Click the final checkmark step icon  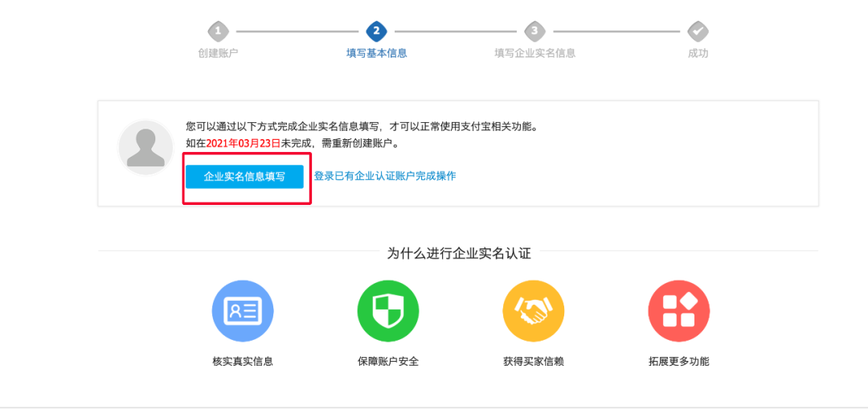pos(698,31)
